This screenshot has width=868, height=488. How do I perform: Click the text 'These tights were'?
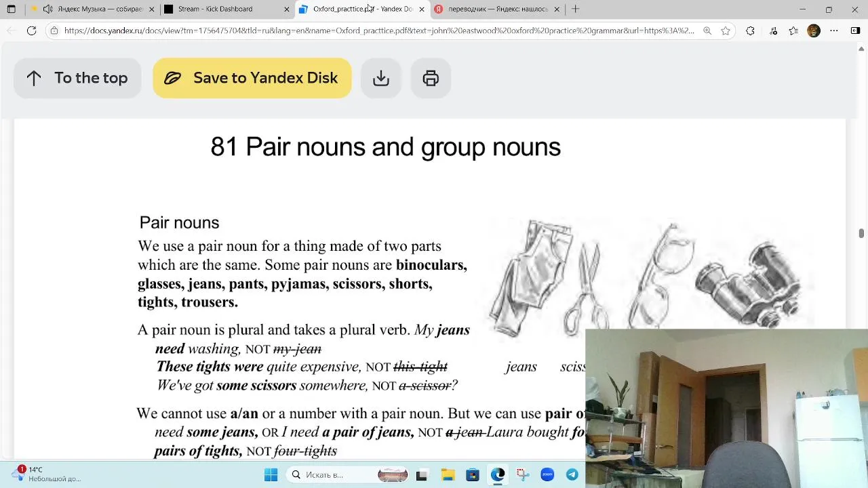tap(210, 367)
